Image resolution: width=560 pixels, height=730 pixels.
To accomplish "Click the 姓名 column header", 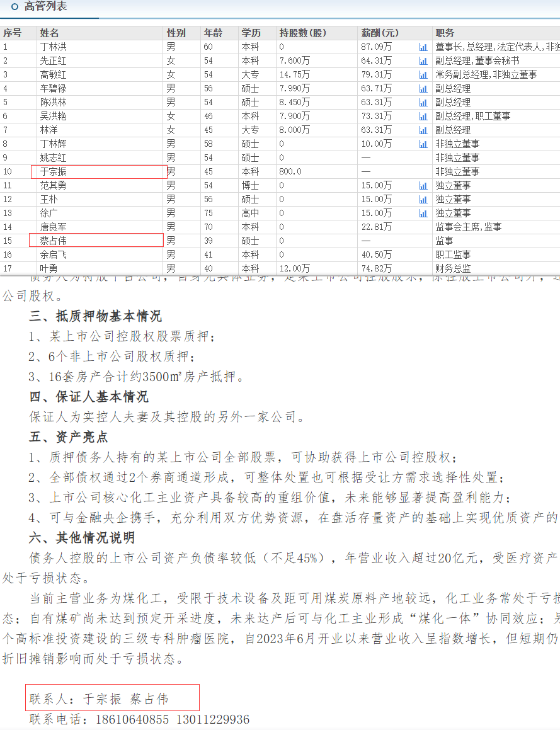I will click(x=49, y=33).
